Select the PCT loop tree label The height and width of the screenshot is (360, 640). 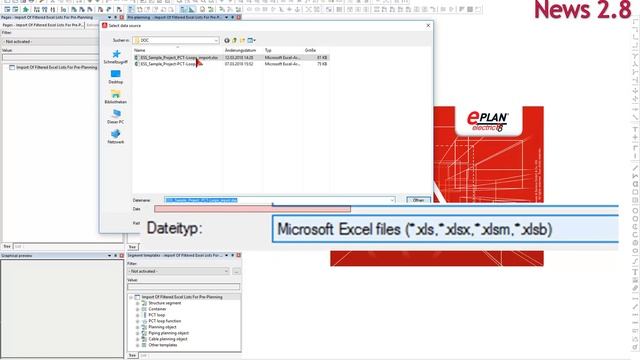point(157,315)
